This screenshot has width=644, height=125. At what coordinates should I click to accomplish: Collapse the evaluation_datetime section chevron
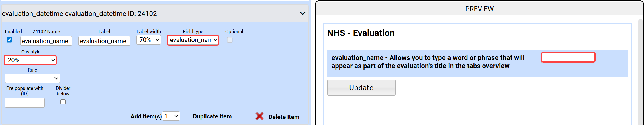(x=302, y=13)
